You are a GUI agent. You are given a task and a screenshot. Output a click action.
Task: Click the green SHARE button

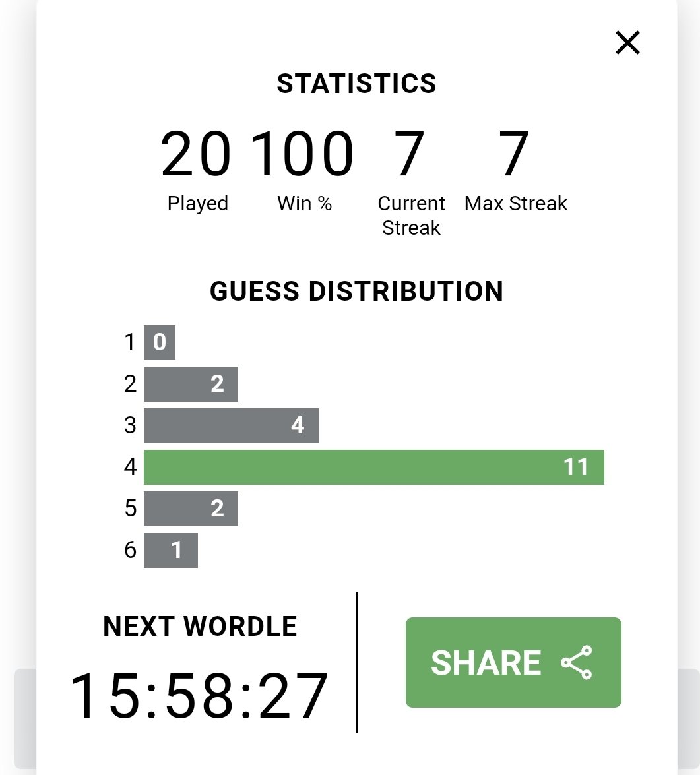tap(513, 662)
